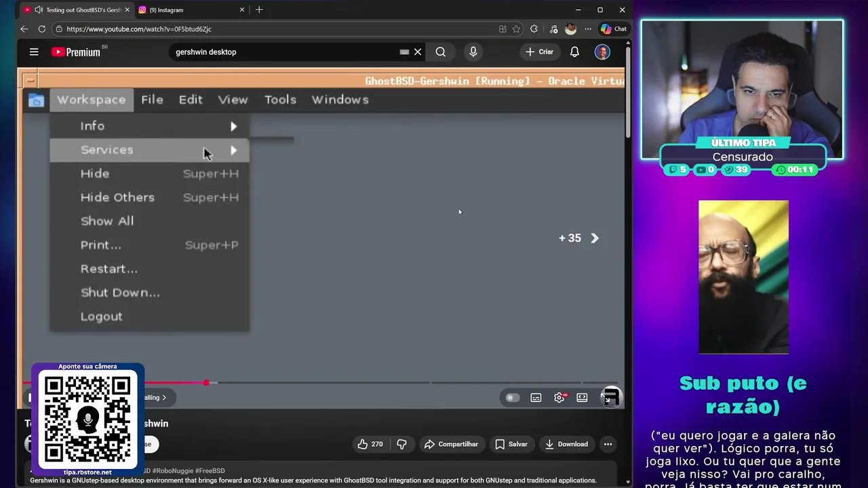
Task: Open browser settings and more menu
Action: 588,29
